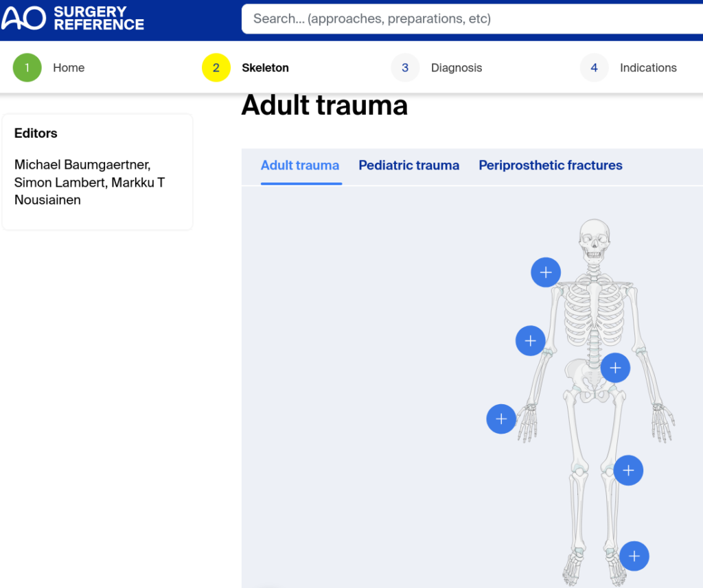Click the plus marker near the wrist and hand
The height and width of the screenshot is (588, 703).
pyautogui.click(x=501, y=419)
